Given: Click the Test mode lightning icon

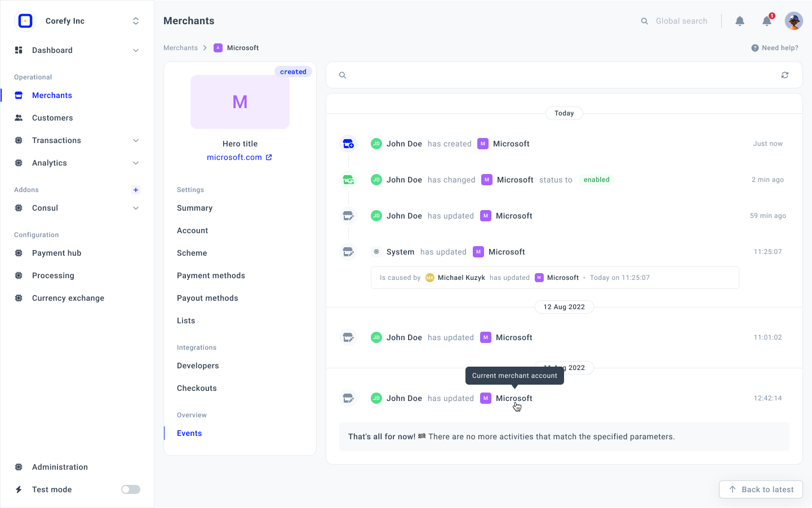Looking at the screenshot, I should point(19,489).
